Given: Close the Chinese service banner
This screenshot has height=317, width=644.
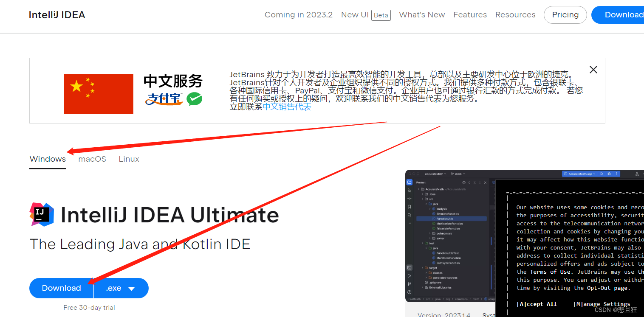Looking at the screenshot, I should [593, 70].
